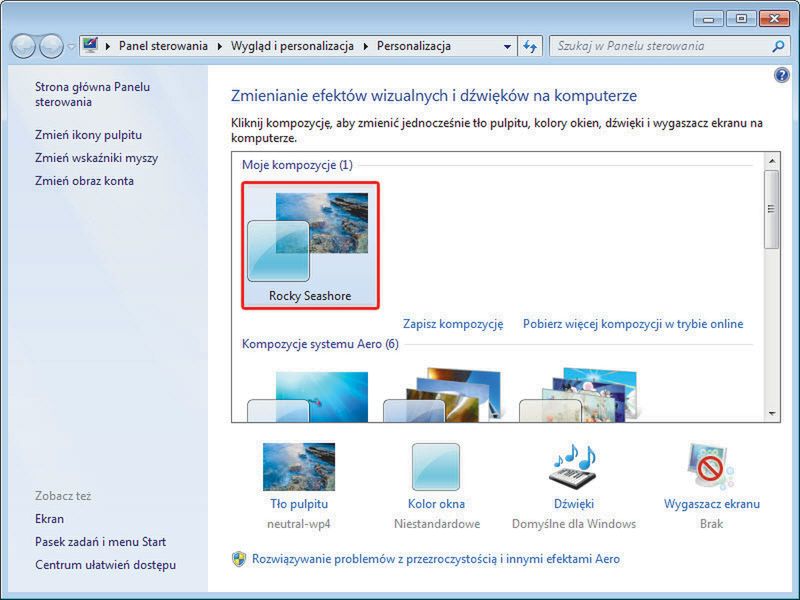
Task: Expand the arrow before Panel sterowania breadcrumb
Action: 108,46
